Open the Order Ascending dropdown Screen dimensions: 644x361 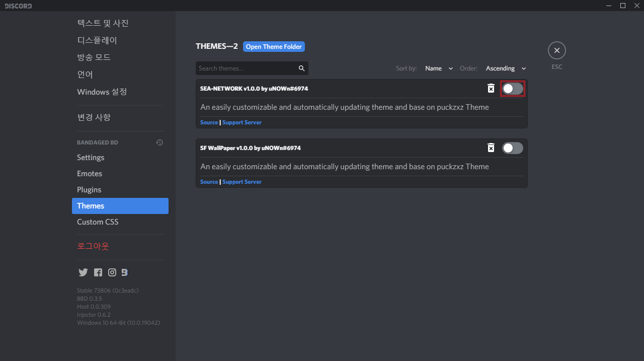pyautogui.click(x=506, y=68)
